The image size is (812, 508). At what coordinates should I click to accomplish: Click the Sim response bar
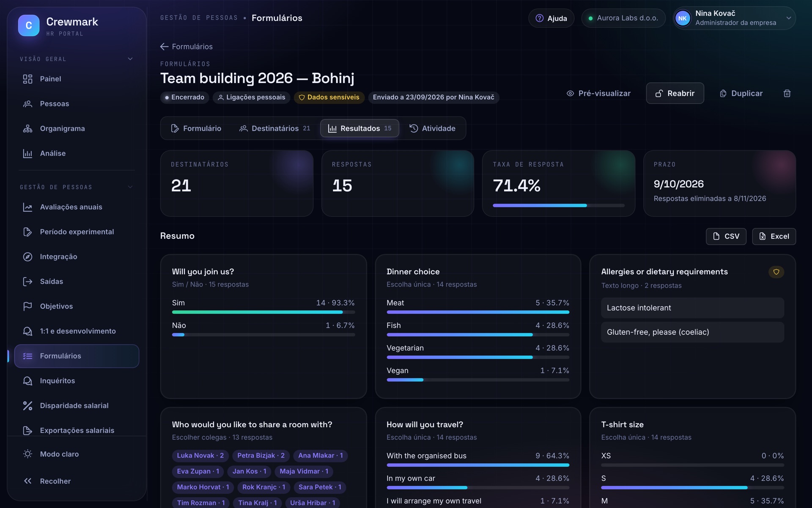tap(263, 312)
